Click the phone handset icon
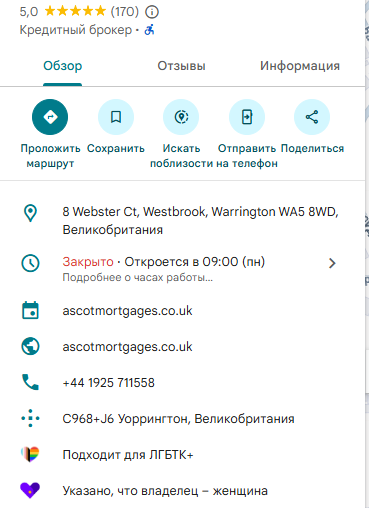 [30, 382]
